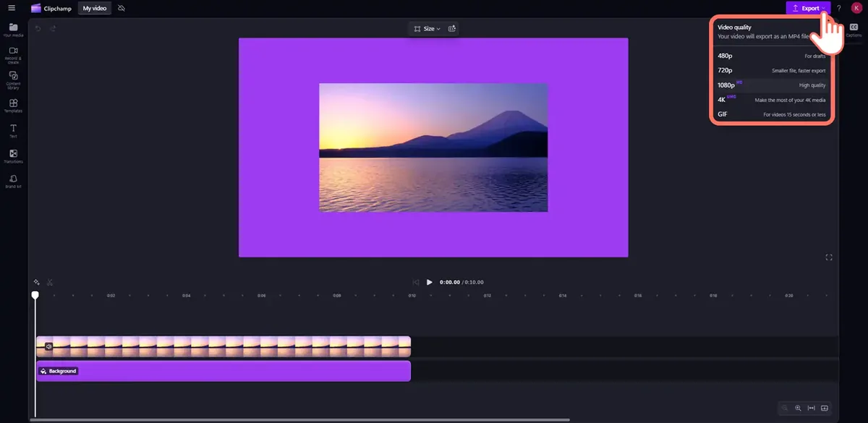Viewport: 868px width, 423px height.
Task: Rename the My video project title
Action: [x=95, y=8]
